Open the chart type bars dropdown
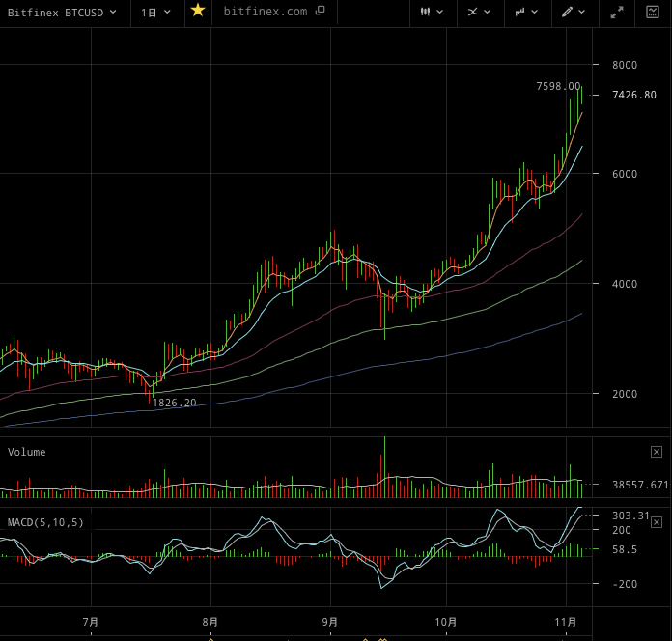Screen dimensions: 672x641 click(x=526, y=12)
